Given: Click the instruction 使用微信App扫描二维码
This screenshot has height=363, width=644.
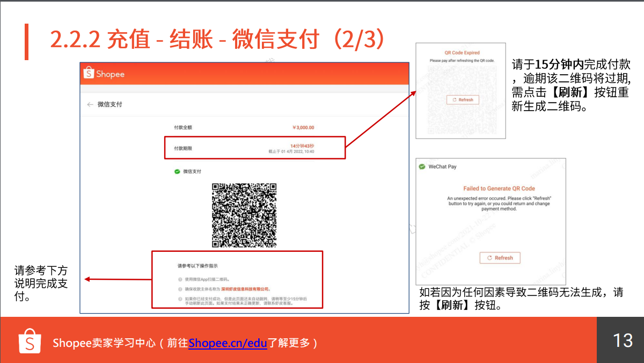Looking at the screenshot, I should pyautogui.click(x=207, y=279).
